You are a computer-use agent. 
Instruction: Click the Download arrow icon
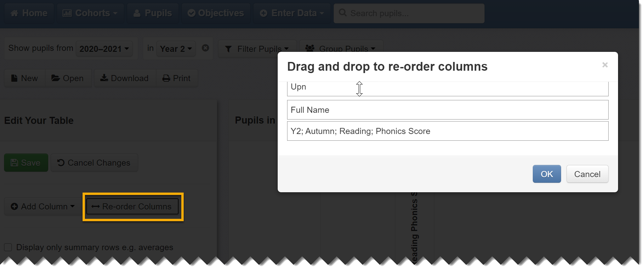(x=104, y=78)
